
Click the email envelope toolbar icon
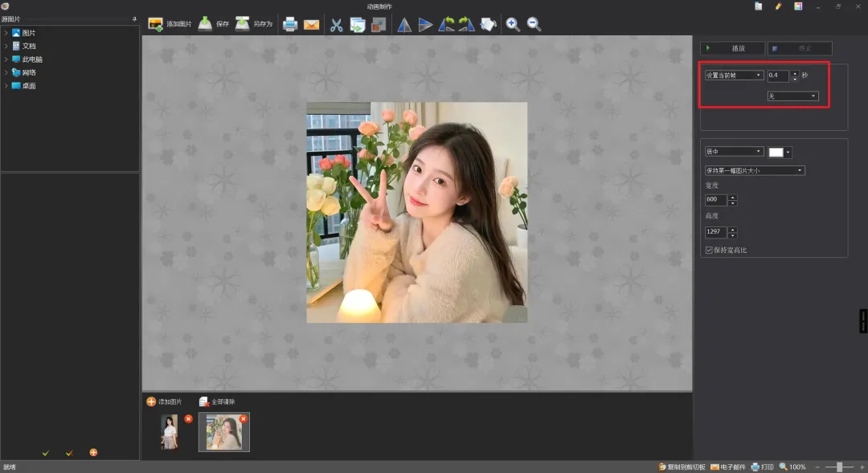point(312,25)
